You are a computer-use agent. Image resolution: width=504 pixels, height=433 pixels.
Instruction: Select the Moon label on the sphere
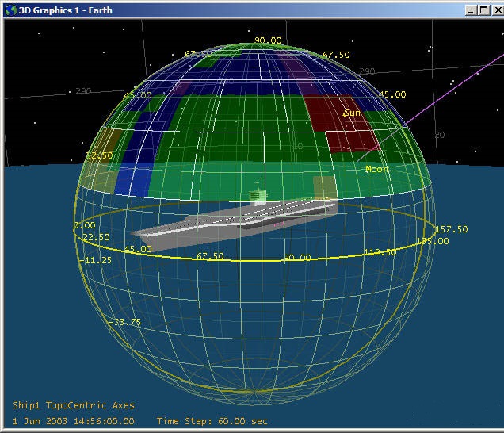pyautogui.click(x=376, y=169)
